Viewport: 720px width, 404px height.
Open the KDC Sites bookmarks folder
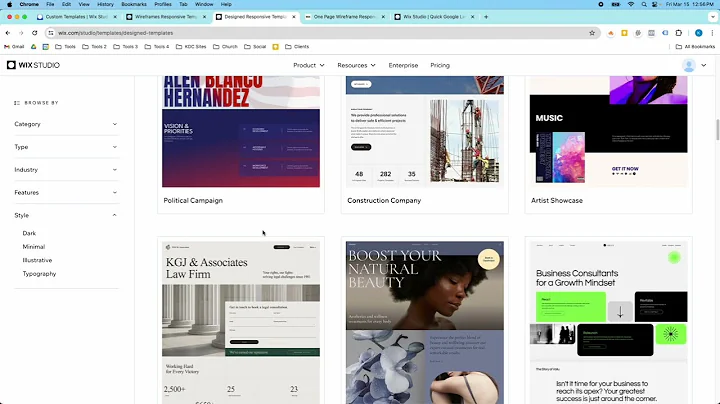[191, 46]
